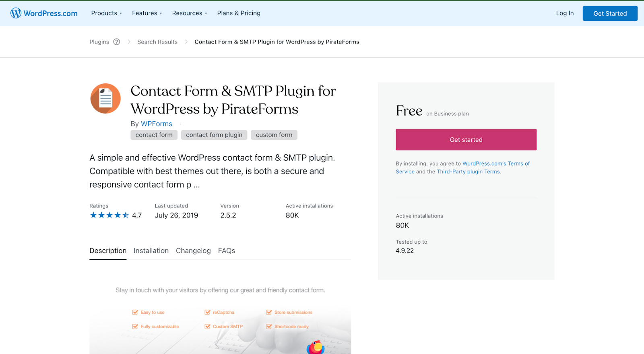Expand the Resources dropdown menu
This screenshot has width=644, height=354.
click(x=190, y=13)
